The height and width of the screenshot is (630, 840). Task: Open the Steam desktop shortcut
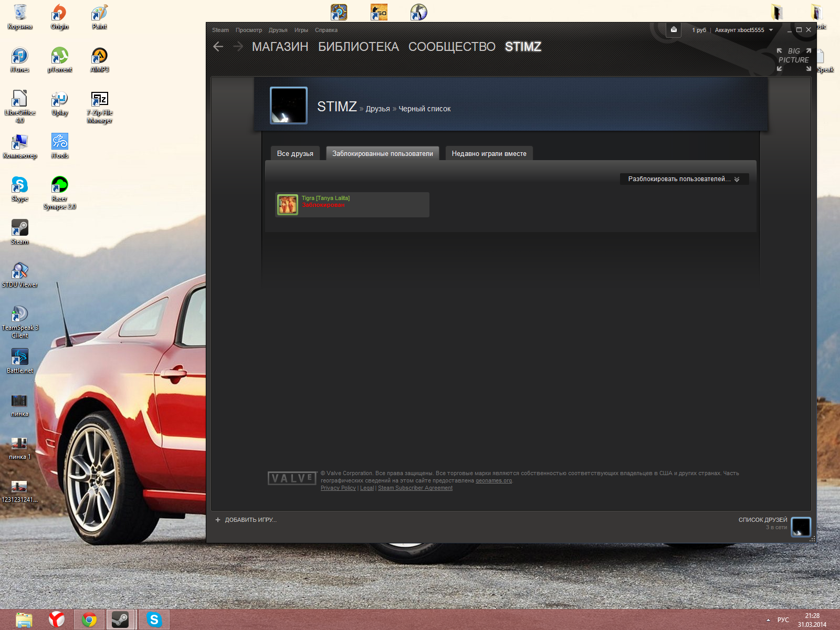20,232
